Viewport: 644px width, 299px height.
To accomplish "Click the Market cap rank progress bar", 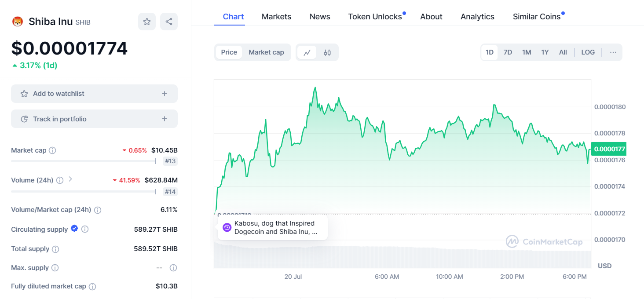I will click(84, 161).
